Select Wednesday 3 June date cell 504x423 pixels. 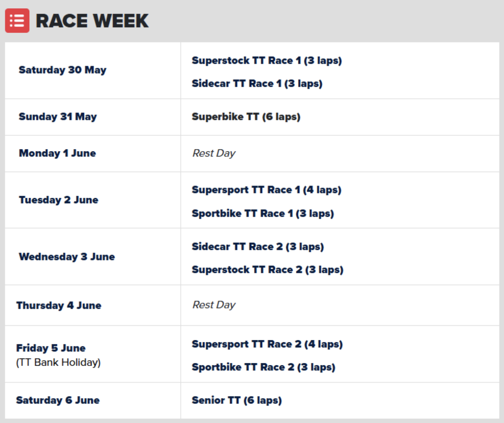pos(67,256)
